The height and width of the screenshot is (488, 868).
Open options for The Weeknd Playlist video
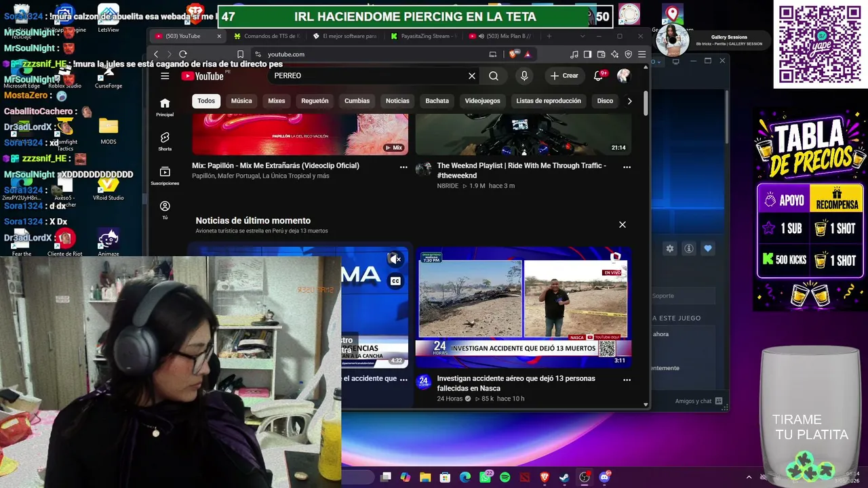point(627,167)
